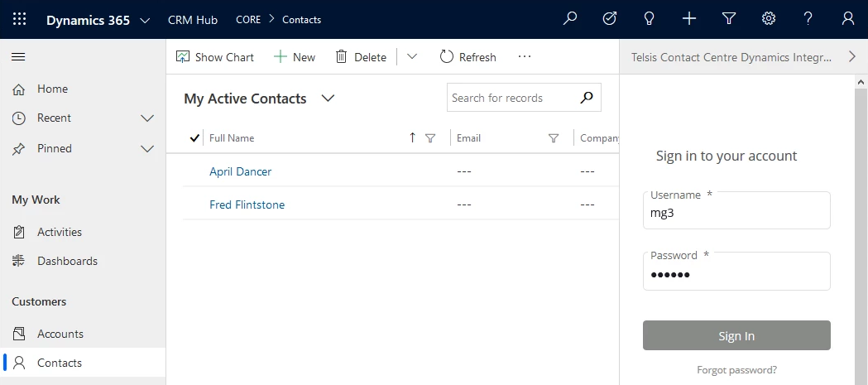868x385 pixels.
Task: Click the Company column header
Action: click(x=599, y=138)
